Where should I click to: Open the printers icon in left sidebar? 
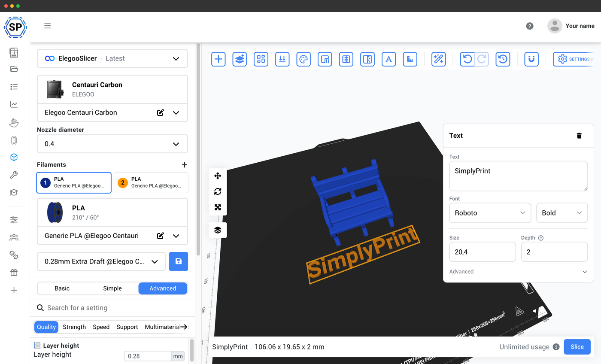click(14, 52)
